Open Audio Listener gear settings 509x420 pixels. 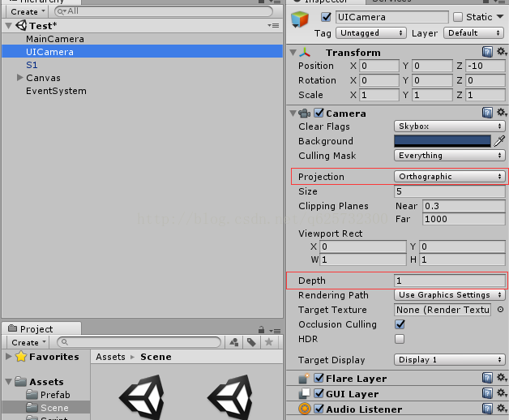click(502, 409)
